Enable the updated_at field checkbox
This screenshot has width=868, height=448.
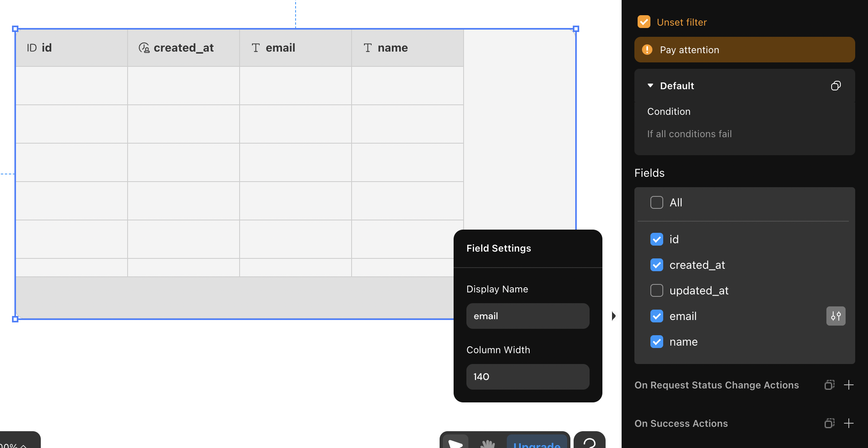click(x=656, y=290)
